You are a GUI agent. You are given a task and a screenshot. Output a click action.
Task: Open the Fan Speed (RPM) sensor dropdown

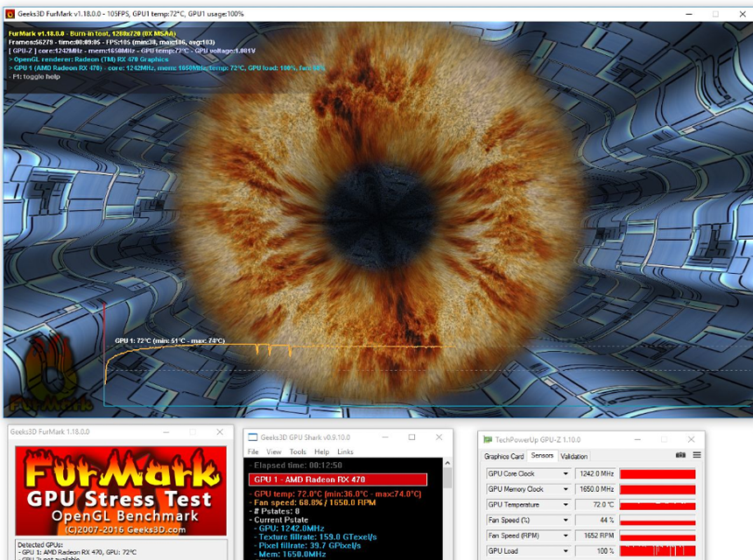566,535
